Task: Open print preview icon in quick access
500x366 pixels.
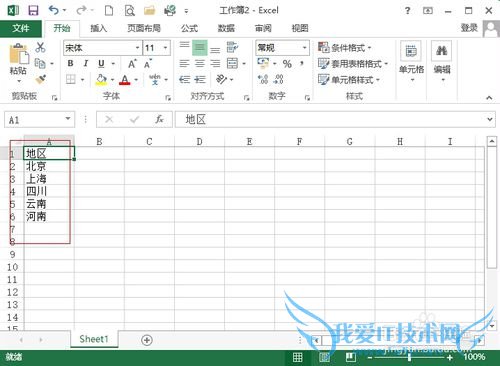Action: pos(129,11)
